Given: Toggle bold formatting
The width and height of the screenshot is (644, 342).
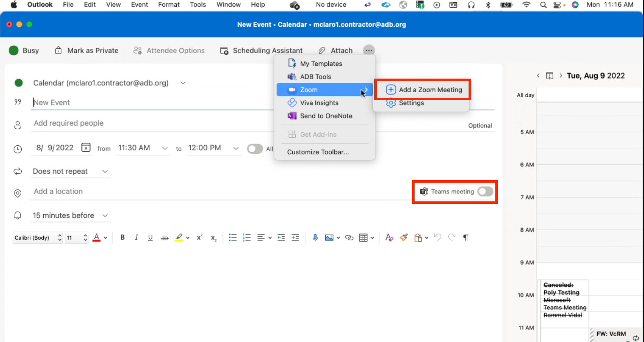Looking at the screenshot, I should pos(122,237).
